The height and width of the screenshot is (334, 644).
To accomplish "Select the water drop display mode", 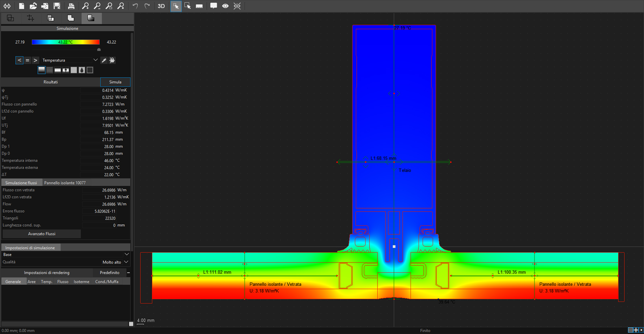I will pyautogui.click(x=82, y=70).
